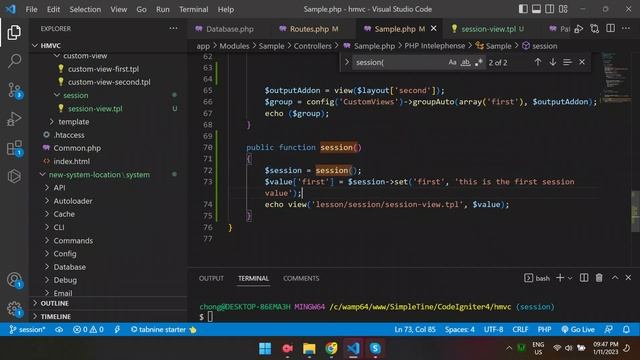Open the Extensions view
640x360 pixels.
(x=15, y=148)
